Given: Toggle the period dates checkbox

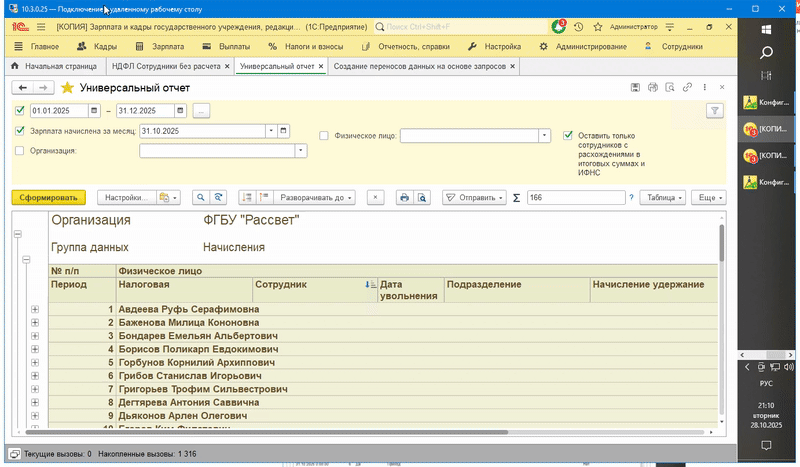Looking at the screenshot, I should tap(20, 110).
